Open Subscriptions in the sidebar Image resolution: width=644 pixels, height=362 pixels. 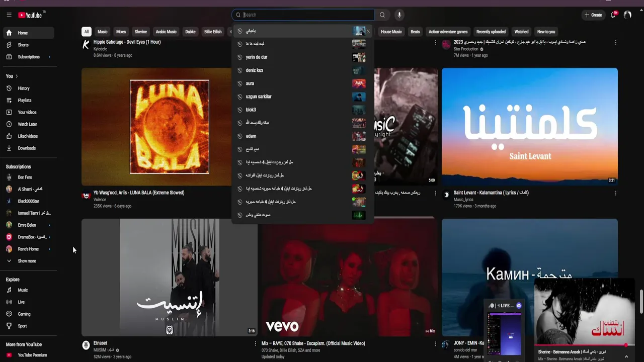point(29,57)
